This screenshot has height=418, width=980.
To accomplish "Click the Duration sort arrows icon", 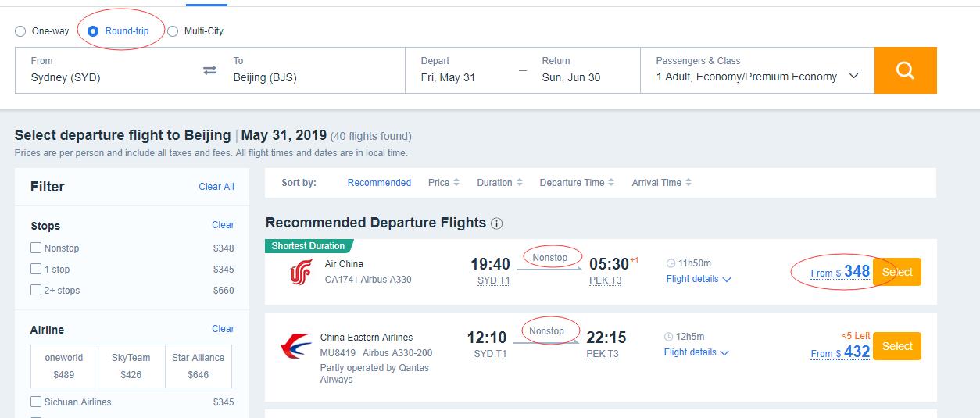I will click(519, 183).
